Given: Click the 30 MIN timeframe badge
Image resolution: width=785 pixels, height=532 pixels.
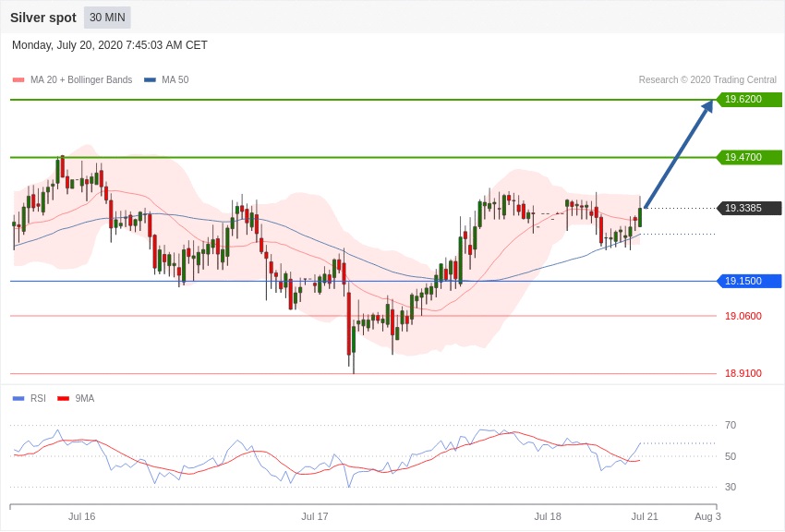Looking at the screenshot, I should [x=107, y=18].
